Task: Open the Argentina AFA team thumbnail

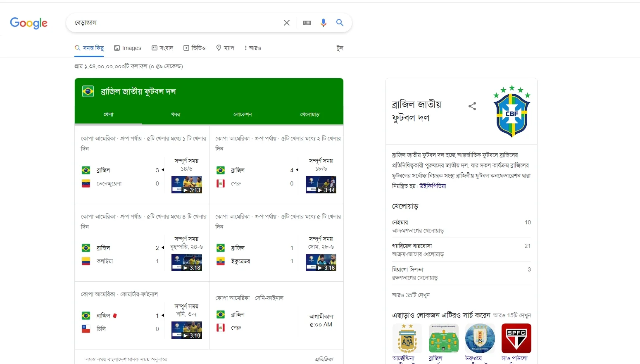Action: pyautogui.click(x=407, y=338)
